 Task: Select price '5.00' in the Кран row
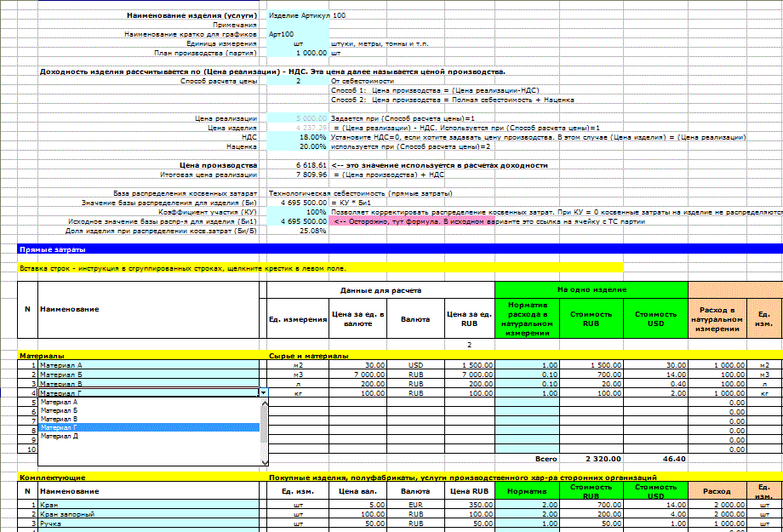(358, 505)
